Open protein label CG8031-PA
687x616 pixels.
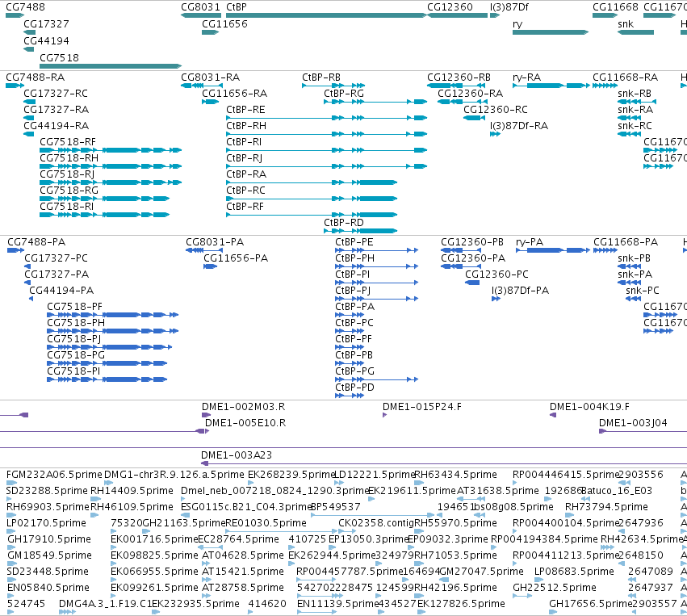215,242
